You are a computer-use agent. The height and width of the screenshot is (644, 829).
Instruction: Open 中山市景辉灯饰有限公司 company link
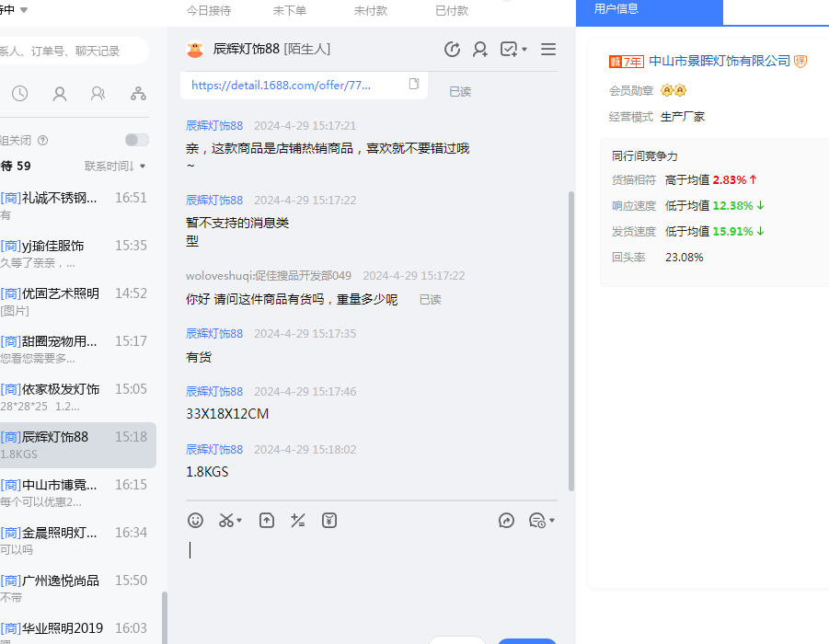[720, 61]
